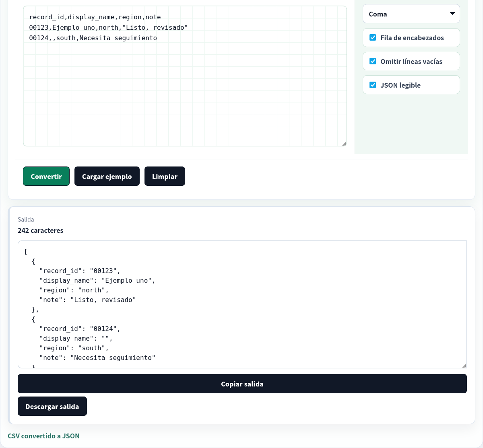The width and height of the screenshot is (483, 448).
Task: Click the output line "note": "Listo, revisado"
Action: (x=88, y=300)
